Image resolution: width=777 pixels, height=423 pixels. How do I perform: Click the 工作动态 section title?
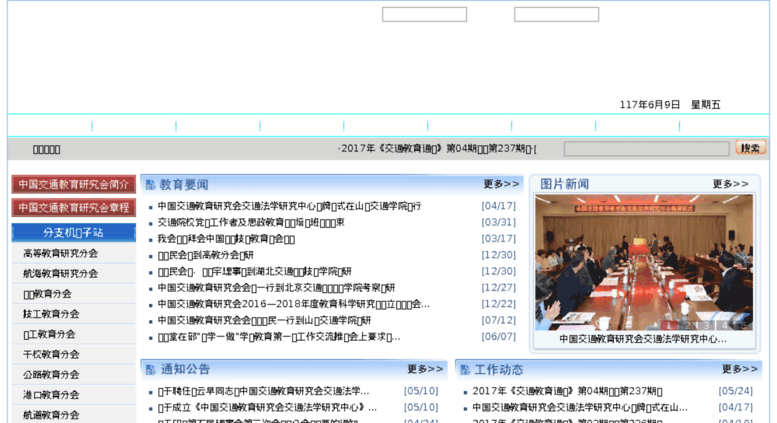(x=499, y=370)
